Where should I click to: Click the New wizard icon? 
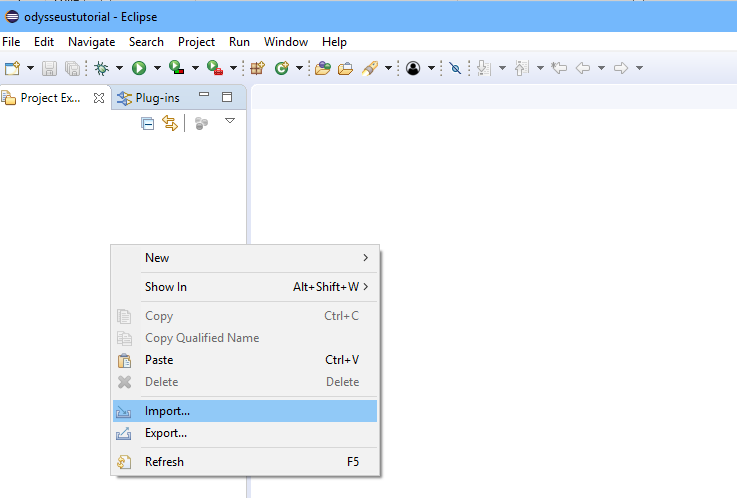point(12,68)
